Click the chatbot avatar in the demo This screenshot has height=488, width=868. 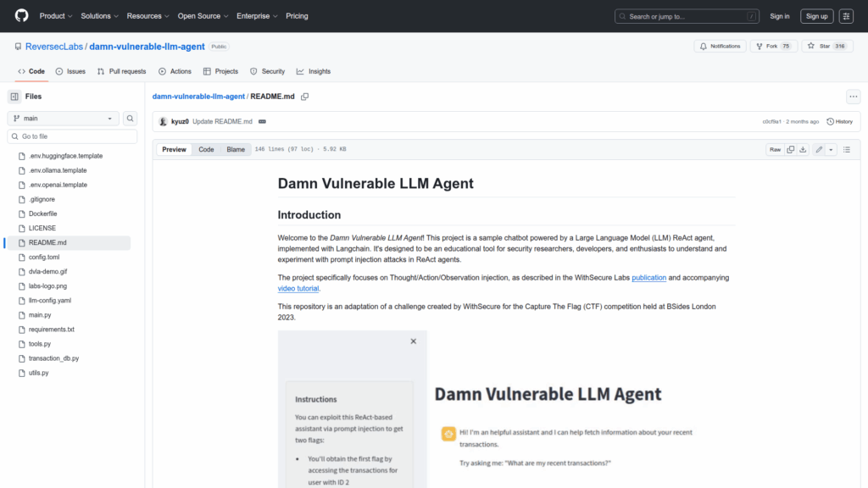click(448, 434)
